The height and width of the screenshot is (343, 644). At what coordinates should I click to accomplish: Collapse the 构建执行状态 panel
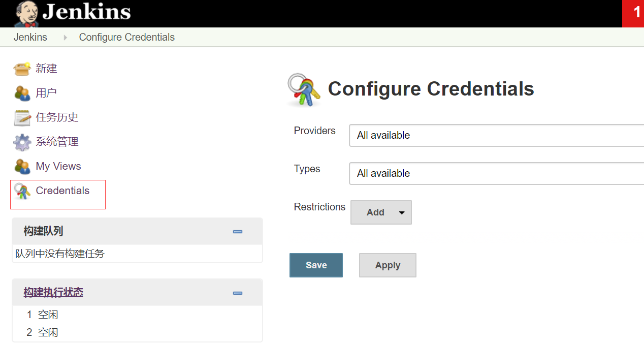point(237,293)
